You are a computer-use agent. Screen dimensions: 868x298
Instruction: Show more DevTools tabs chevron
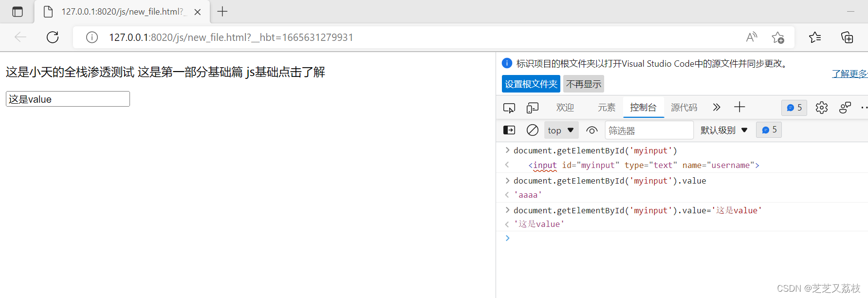coord(716,107)
